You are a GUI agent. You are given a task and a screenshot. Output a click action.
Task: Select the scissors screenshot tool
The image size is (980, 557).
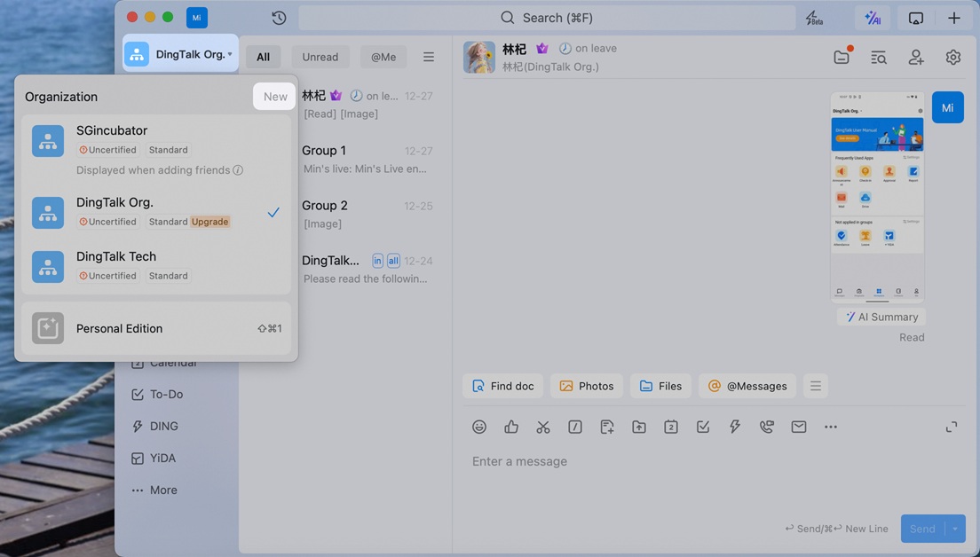[x=543, y=427]
